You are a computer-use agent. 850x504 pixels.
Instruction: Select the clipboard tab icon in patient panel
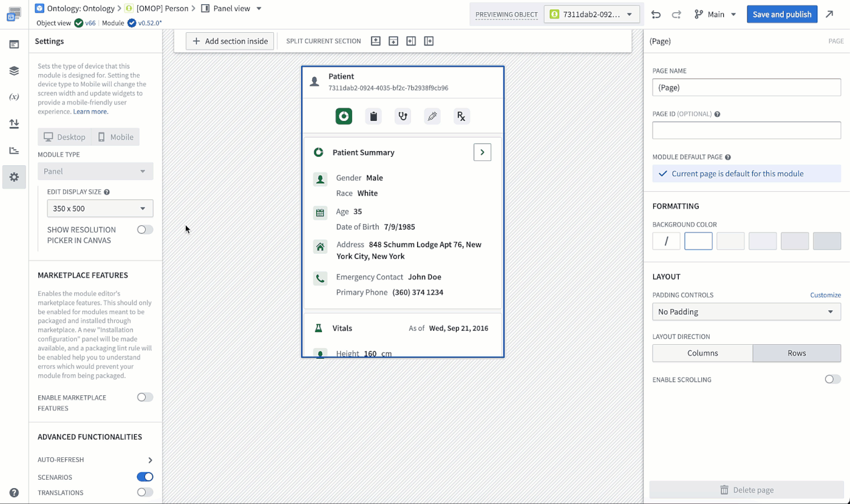(373, 116)
